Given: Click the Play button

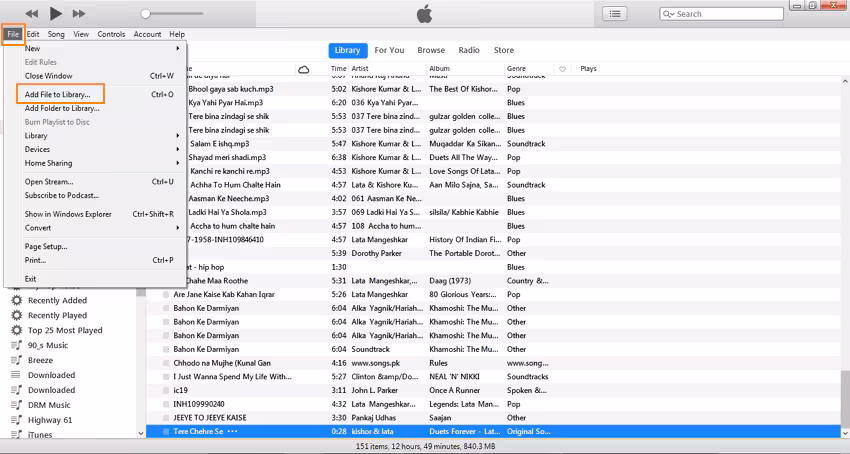Looking at the screenshot, I should coord(55,14).
